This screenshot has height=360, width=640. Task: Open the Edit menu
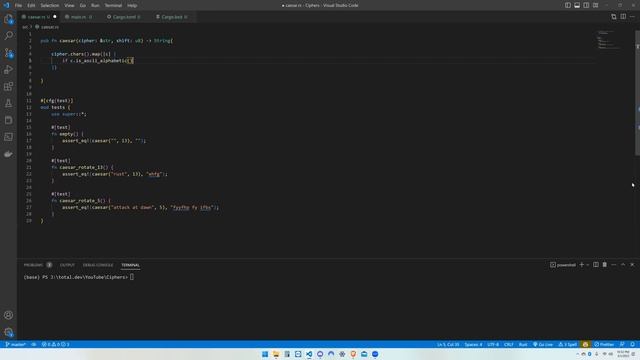tap(31, 5)
